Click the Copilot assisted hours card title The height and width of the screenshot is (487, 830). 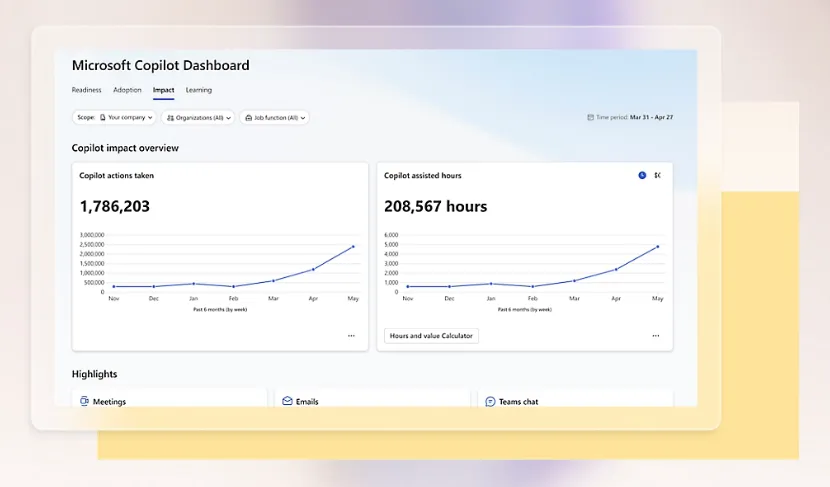tap(422, 175)
